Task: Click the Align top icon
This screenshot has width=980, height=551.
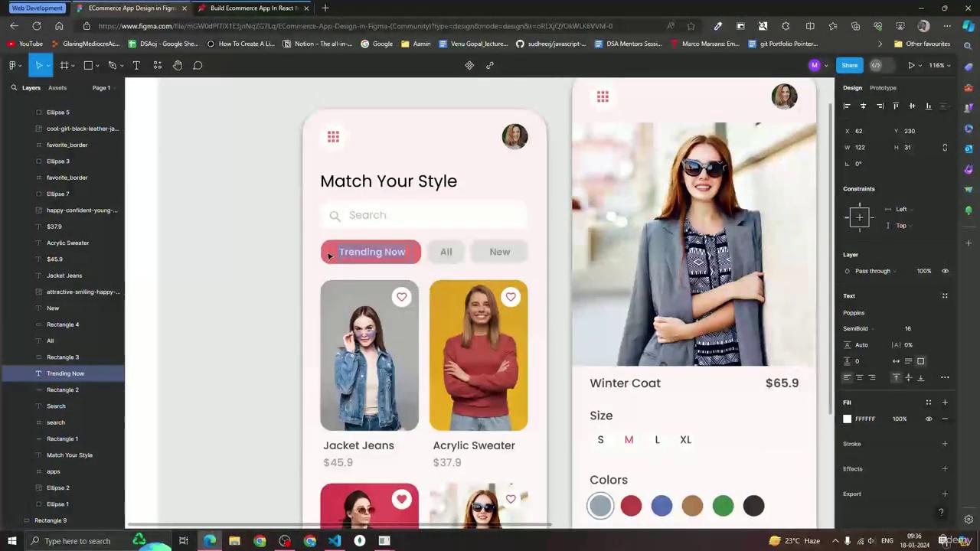Action: coord(896,106)
